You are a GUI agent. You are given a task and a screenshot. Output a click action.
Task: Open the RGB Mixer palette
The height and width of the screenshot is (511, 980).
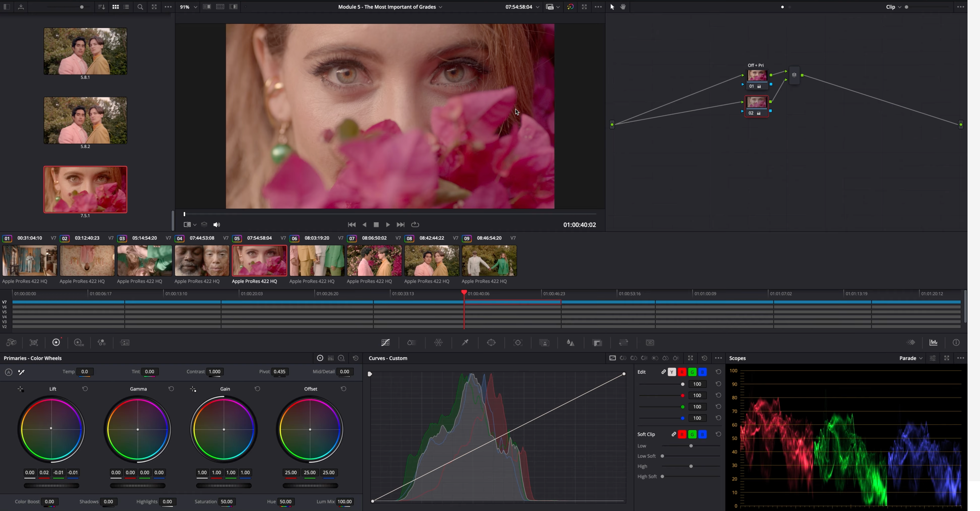coord(102,343)
